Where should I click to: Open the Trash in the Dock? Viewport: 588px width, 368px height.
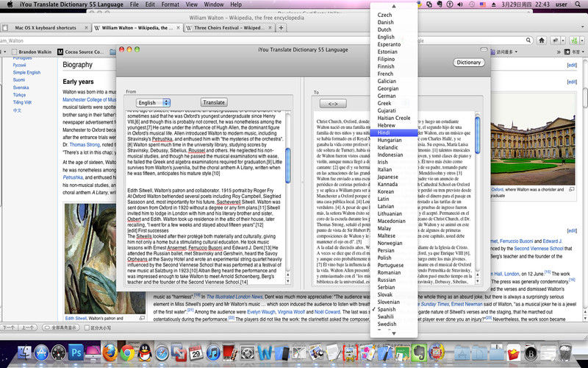[x=565, y=353]
